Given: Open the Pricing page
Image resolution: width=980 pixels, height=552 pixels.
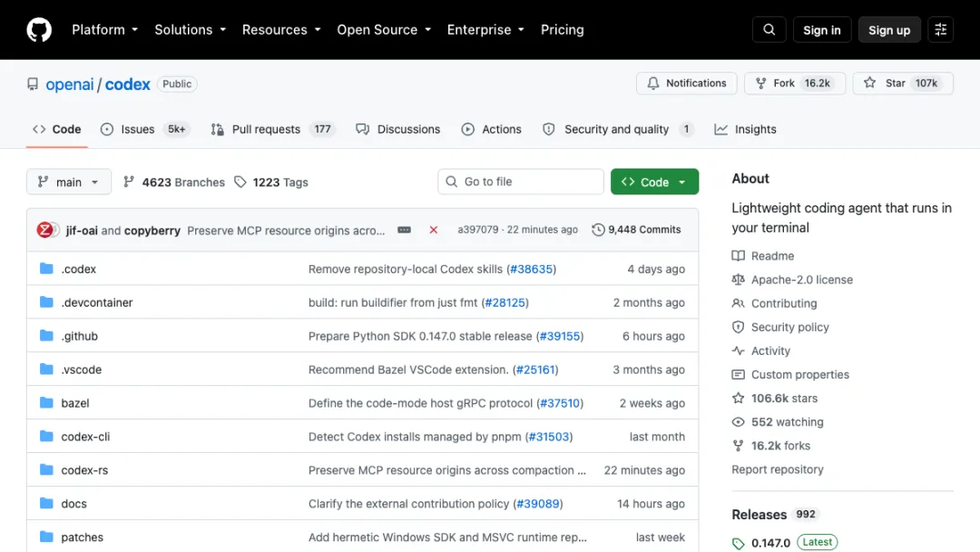Looking at the screenshot, I should coord(562,29).
